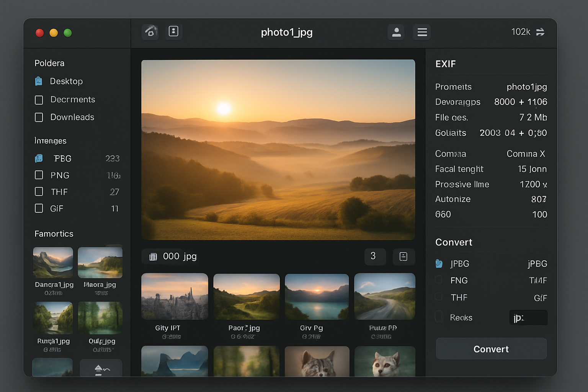588x392 pixels.
Task: Click the user profile icon in the titlebar
Action: (x=396, y=32)
